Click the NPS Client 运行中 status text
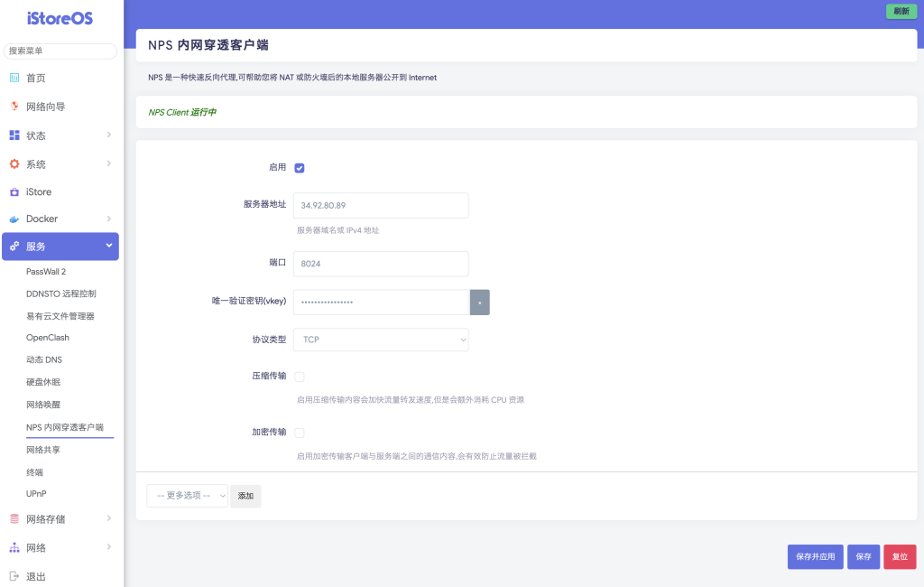924x587 pixels. pyautogui.click(x=182, y=112)
